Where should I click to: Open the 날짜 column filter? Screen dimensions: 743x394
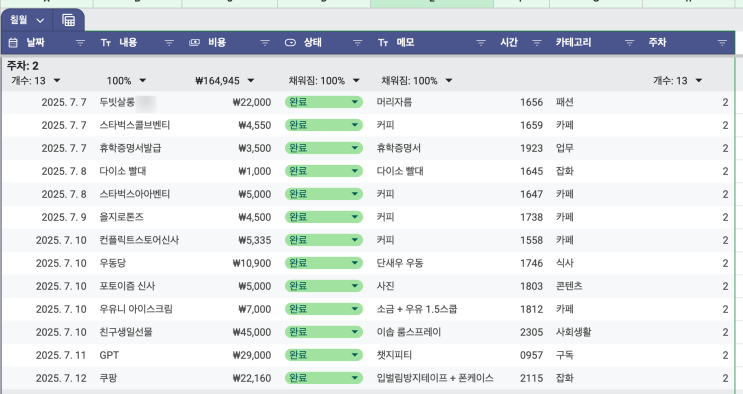(81, 43)
